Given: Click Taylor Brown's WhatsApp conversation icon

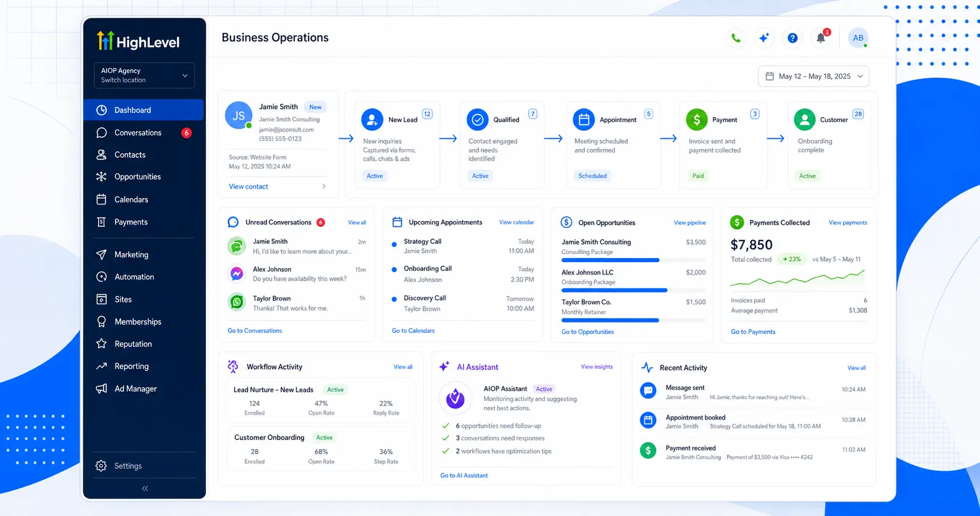Looking at the screenshot, I should (236, 303).
